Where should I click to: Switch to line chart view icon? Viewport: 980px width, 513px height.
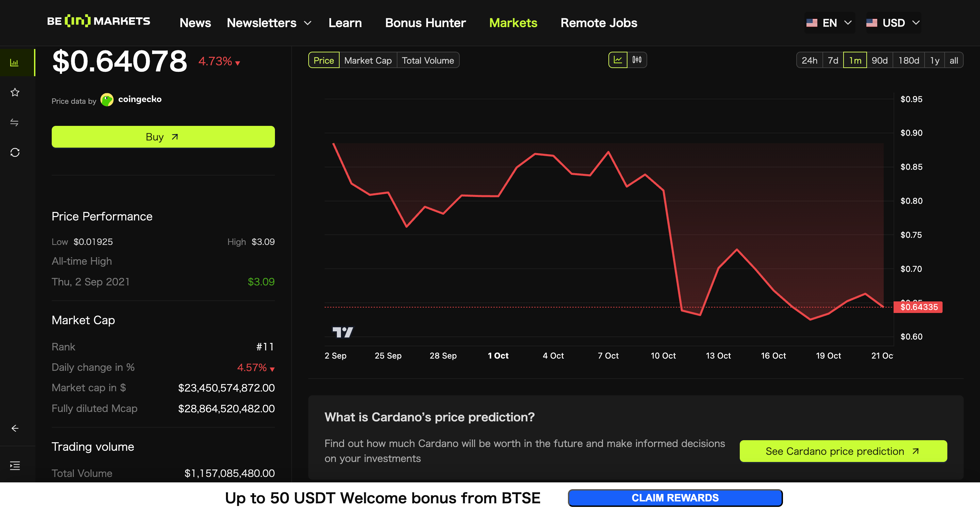click(618, 60)
